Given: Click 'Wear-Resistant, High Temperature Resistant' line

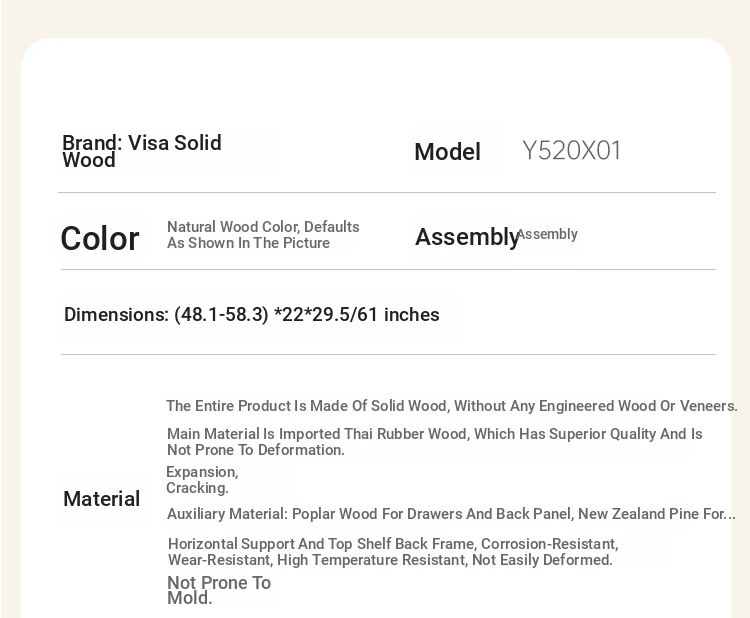Looking at the screenshot, I should point(390,560).
